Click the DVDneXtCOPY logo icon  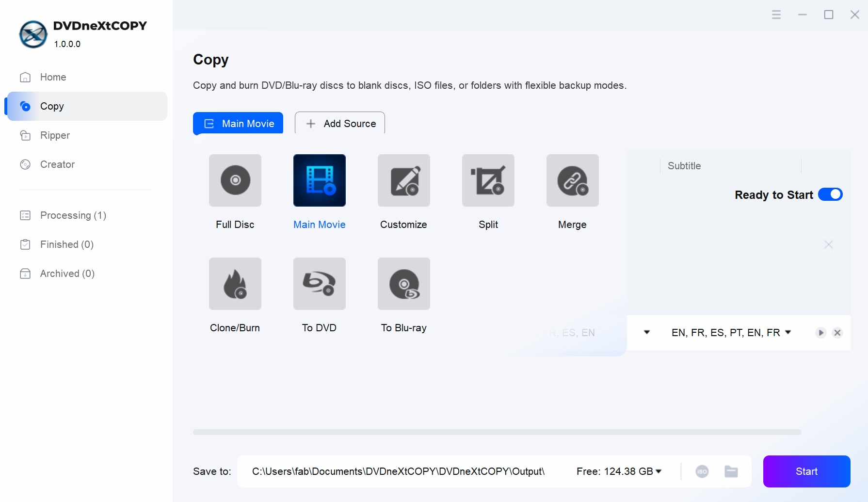point(33,34)
